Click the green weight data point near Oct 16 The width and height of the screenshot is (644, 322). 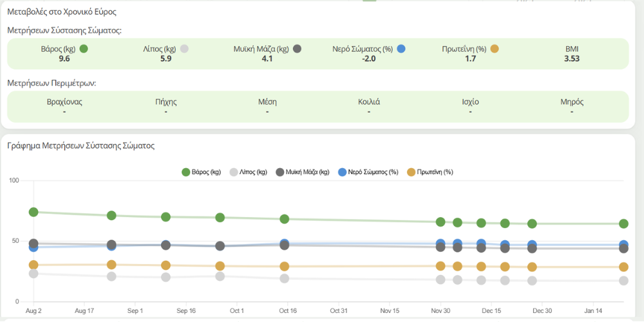pos(284,219)
